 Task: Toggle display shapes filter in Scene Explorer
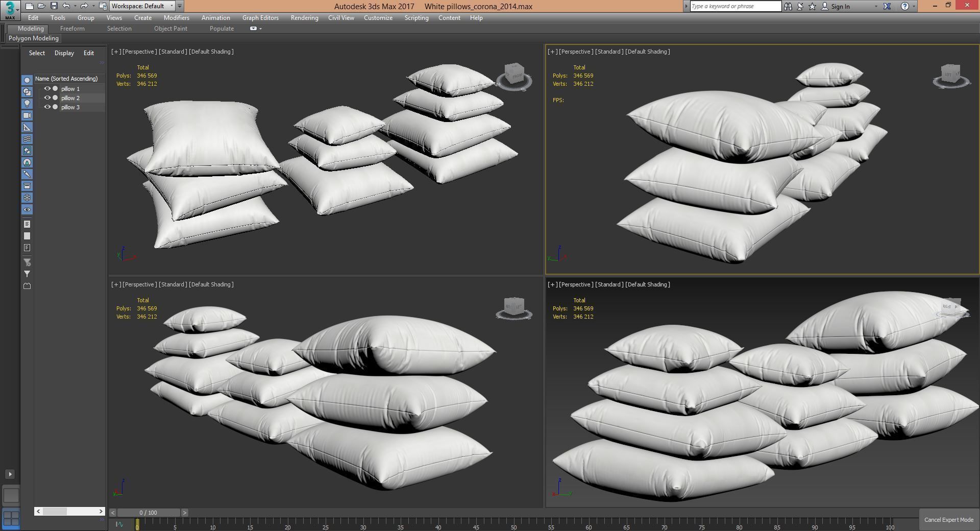click(x=27, y=92)
